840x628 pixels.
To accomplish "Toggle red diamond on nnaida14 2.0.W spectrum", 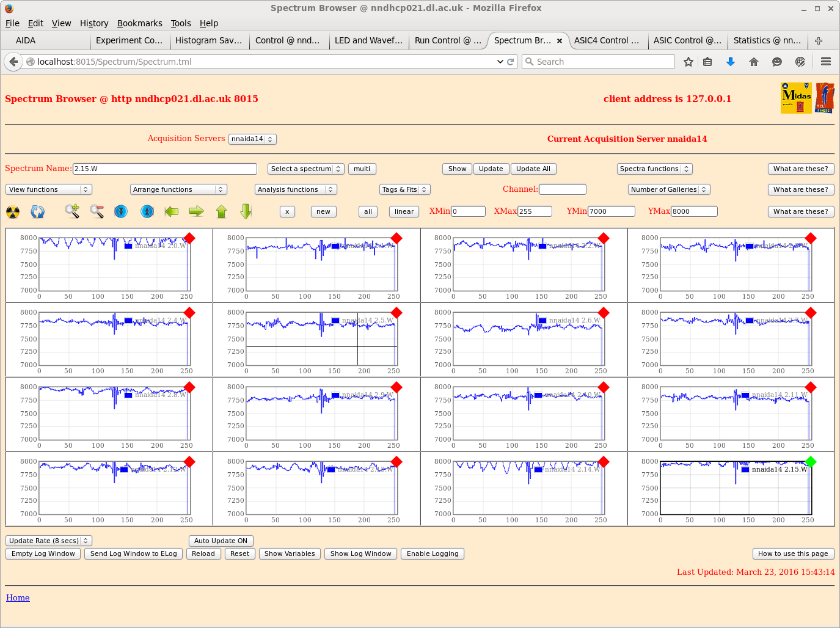I will click(189, 238).
